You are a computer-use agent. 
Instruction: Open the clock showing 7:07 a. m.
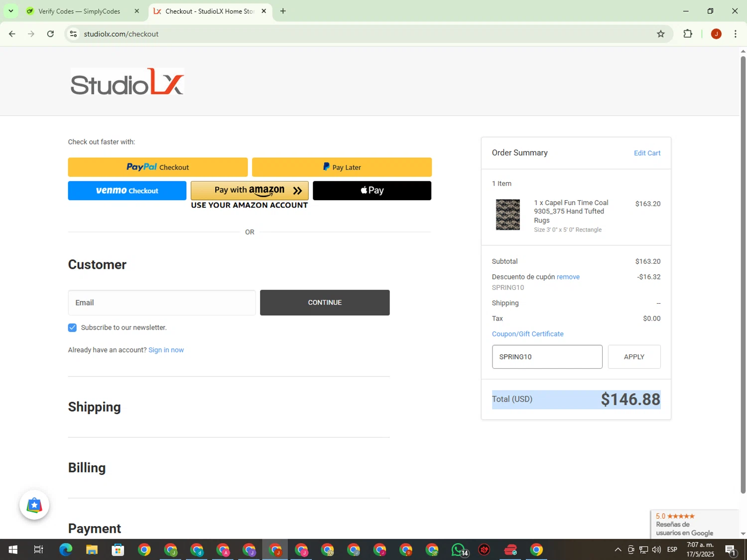click(700, 550)
